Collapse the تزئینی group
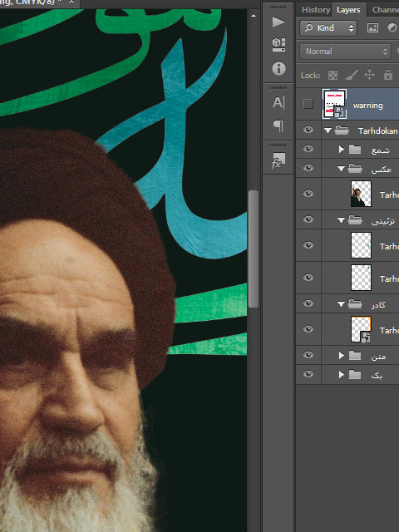Screen dimensions: 399x532 [x=341, y=220]
